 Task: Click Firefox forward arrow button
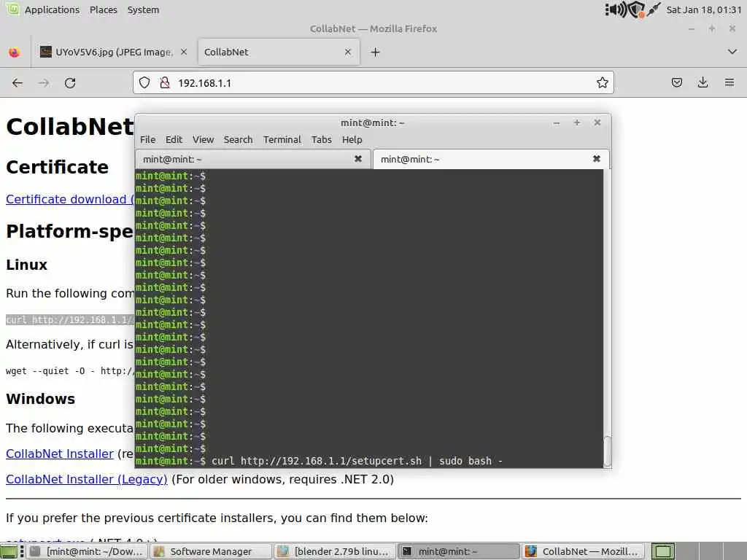click(44, 83)
